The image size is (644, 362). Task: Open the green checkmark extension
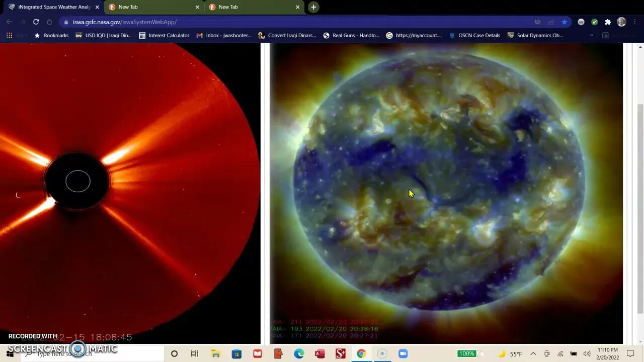point(594,22)
